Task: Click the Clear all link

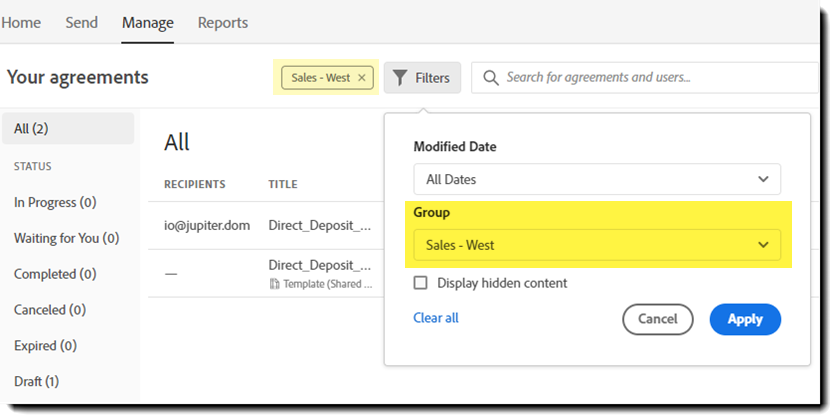Action: 436,318
